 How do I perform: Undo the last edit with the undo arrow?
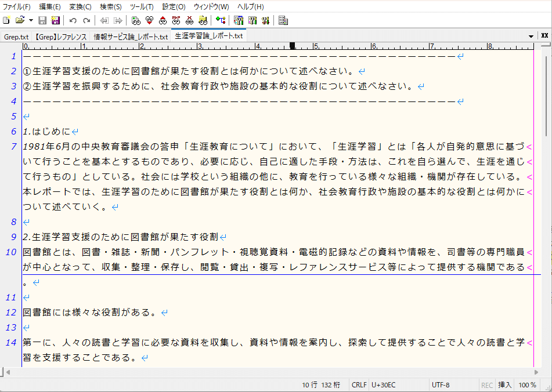(x=73, y=20)
